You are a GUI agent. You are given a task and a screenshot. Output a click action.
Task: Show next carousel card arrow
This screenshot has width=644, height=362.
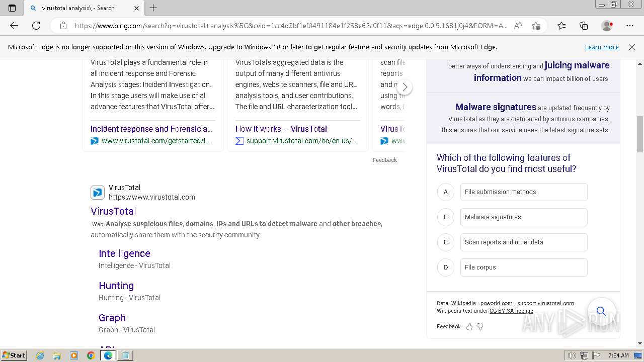click(405, 87)
